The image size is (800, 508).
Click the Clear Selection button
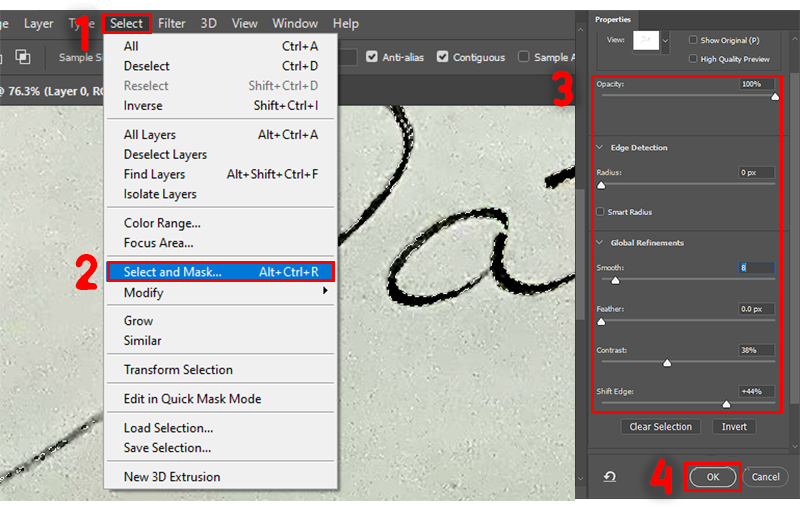pyautogui.click(x=660, y=427)
